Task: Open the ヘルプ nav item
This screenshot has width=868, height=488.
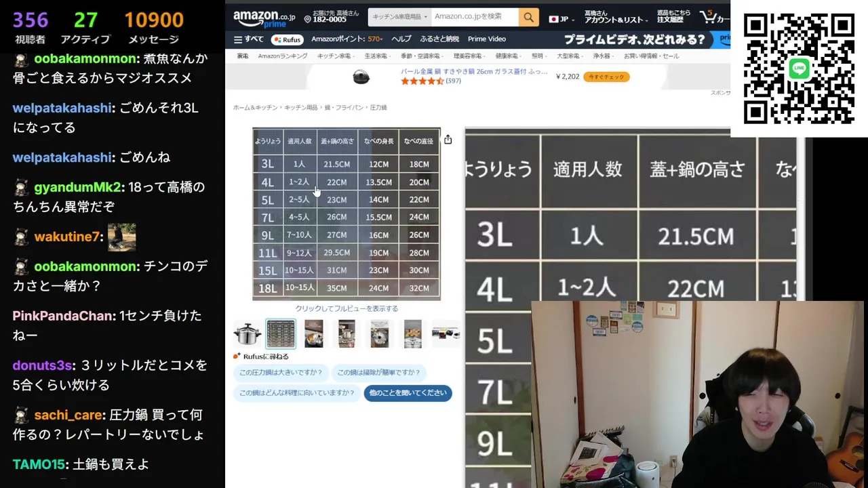Action: click(x=401, y=39)
